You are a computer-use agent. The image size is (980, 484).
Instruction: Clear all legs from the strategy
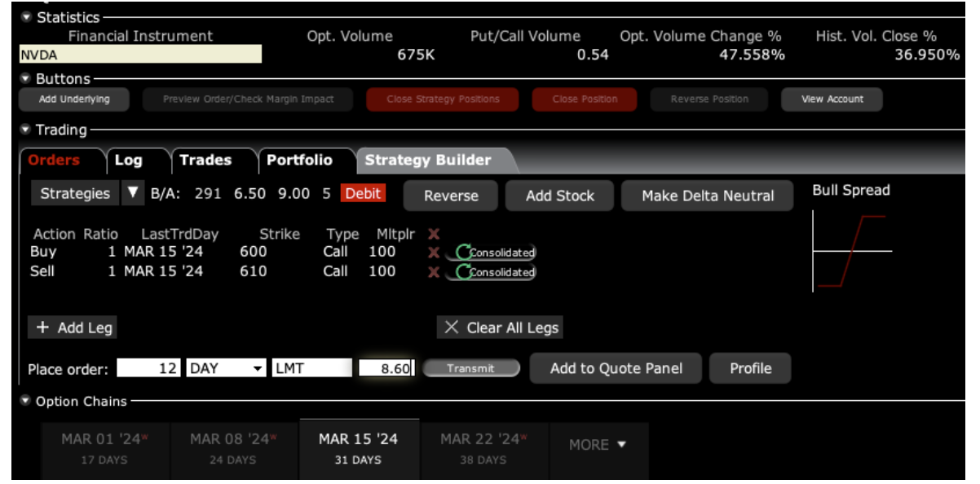pyautogui.click(x=501, y=328)
